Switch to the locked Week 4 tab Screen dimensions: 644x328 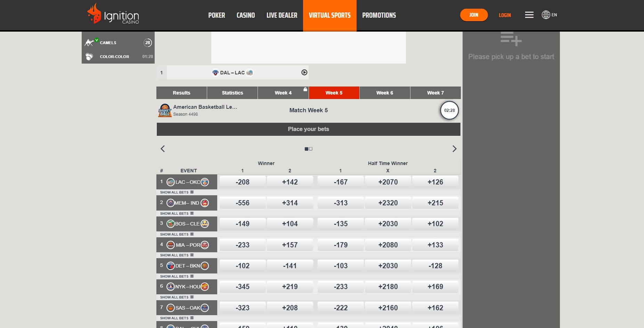pos(283,93)
